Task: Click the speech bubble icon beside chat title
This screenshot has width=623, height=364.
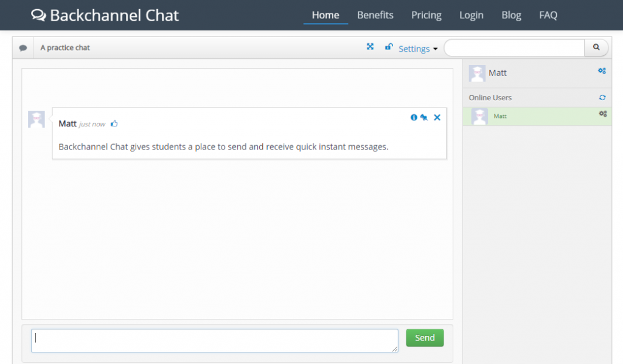Action: [23, 48]
